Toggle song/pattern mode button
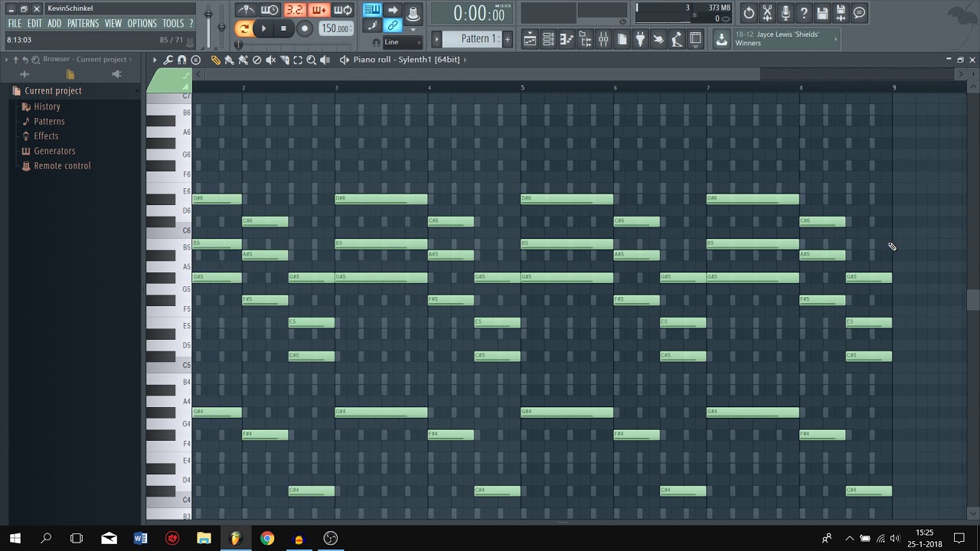Screen dimensions: 980x551 [244, 29]
